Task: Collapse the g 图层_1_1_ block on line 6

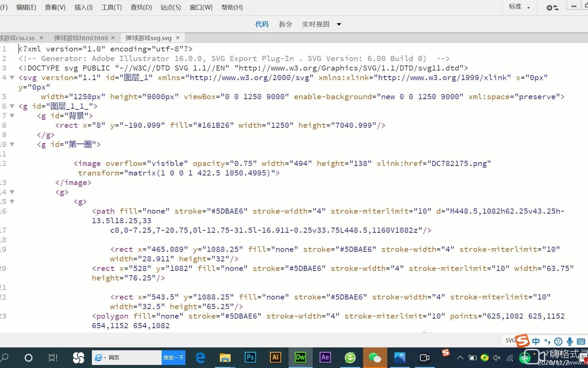Action: (12, 106)
